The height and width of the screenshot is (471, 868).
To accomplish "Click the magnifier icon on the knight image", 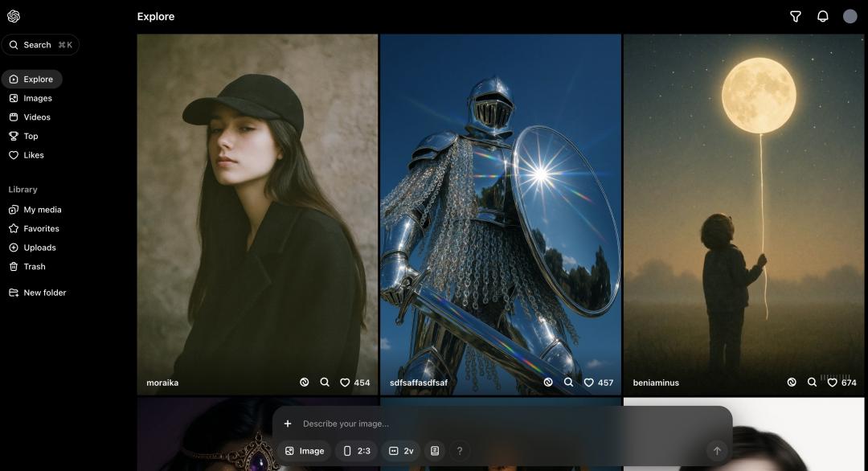I will 568,383.
